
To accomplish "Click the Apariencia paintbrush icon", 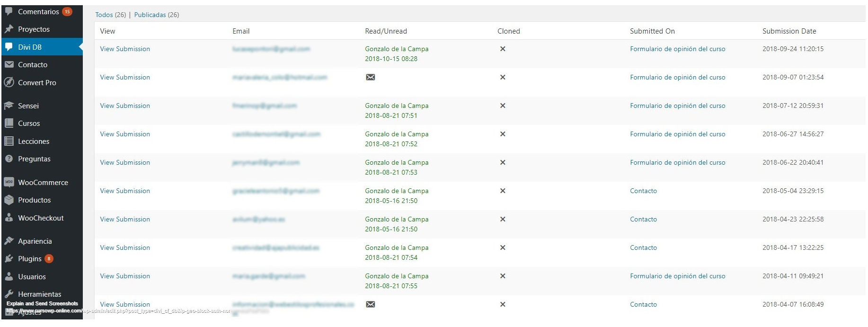I will click(x=9, y=241).
